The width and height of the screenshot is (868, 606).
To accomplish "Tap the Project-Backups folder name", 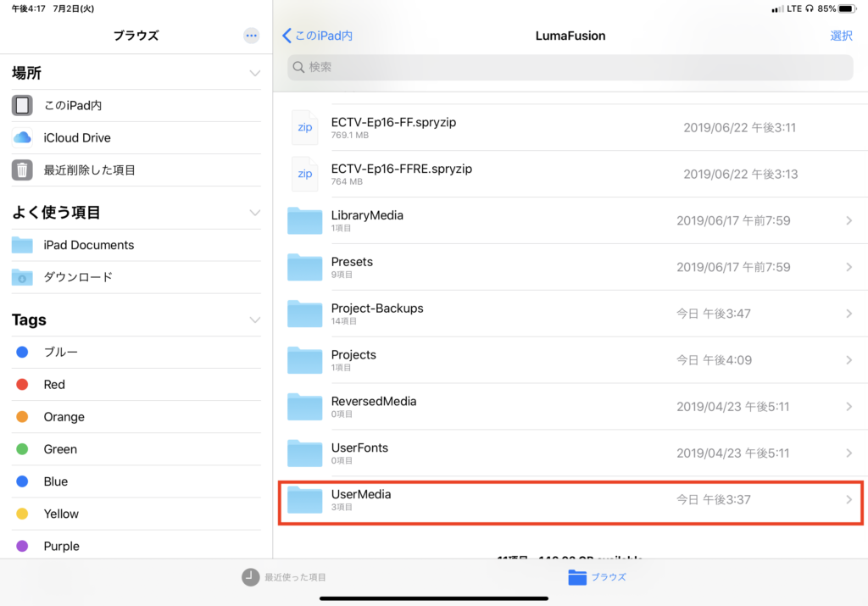I will click(377, 309).
